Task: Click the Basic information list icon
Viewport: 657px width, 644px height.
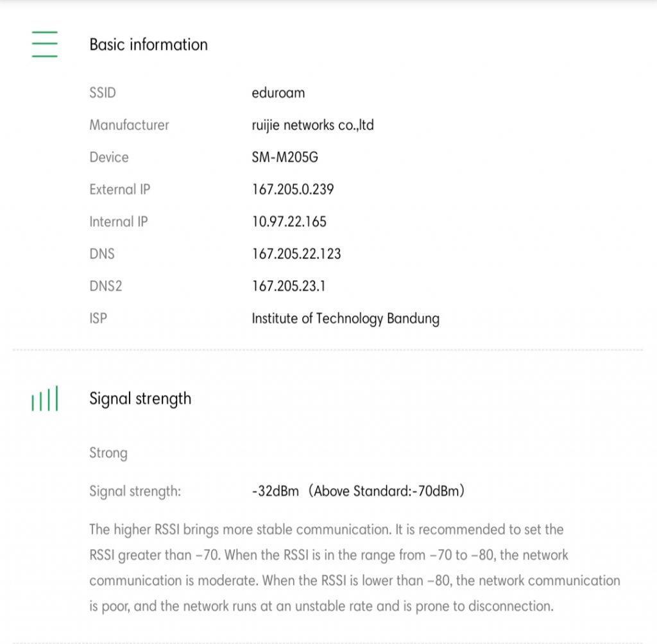Action: tap(44, 44)
